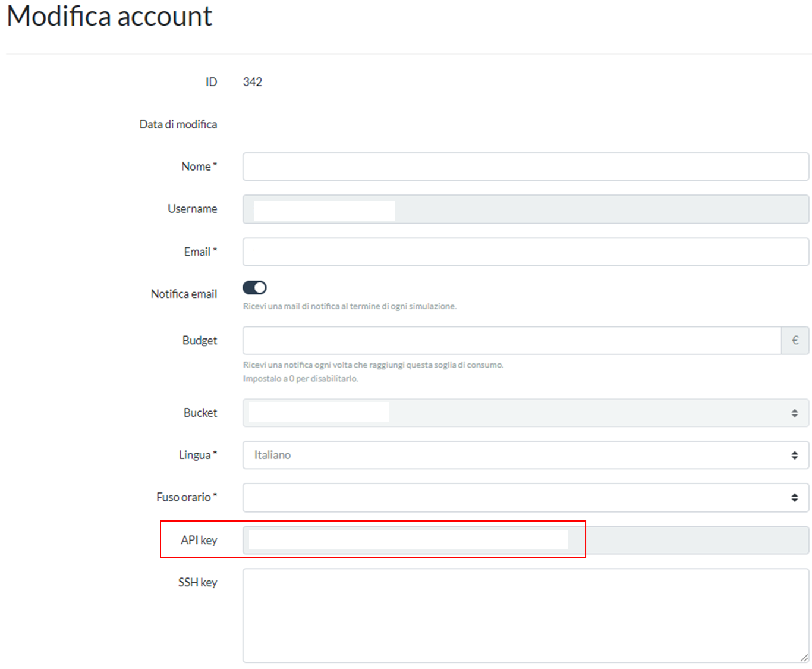Click the ID value 342
This screenshot has height=669, width=812.
pos(252,81)
